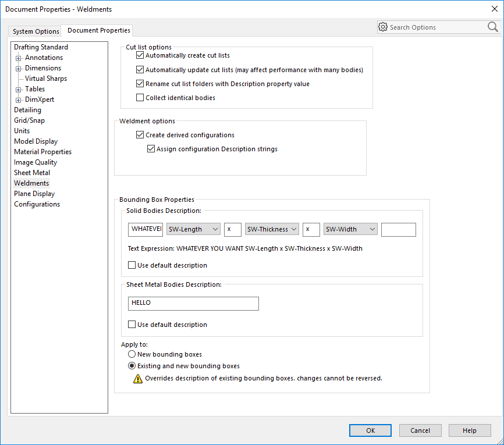Click the HELLO sheet metal description field
The image size is (504, 445).
[x=193, y=303]
